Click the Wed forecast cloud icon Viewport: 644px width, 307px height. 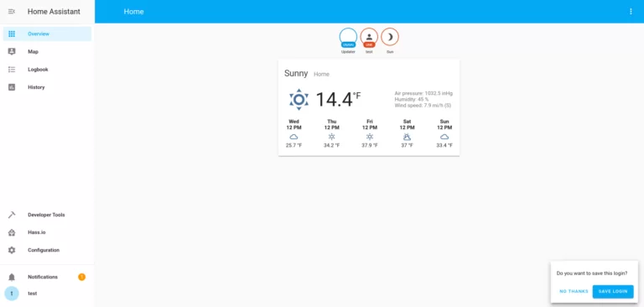point(293,137)
